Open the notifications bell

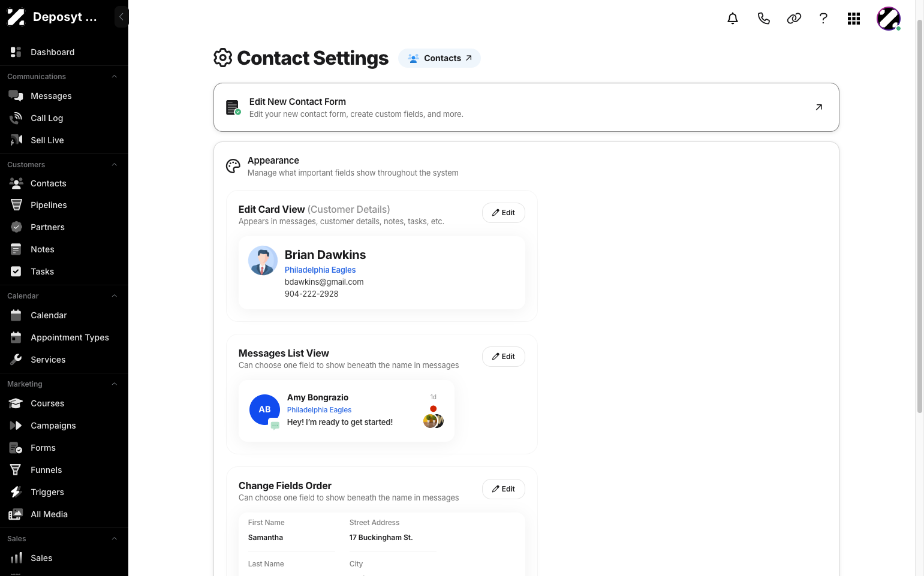[733, 19]
